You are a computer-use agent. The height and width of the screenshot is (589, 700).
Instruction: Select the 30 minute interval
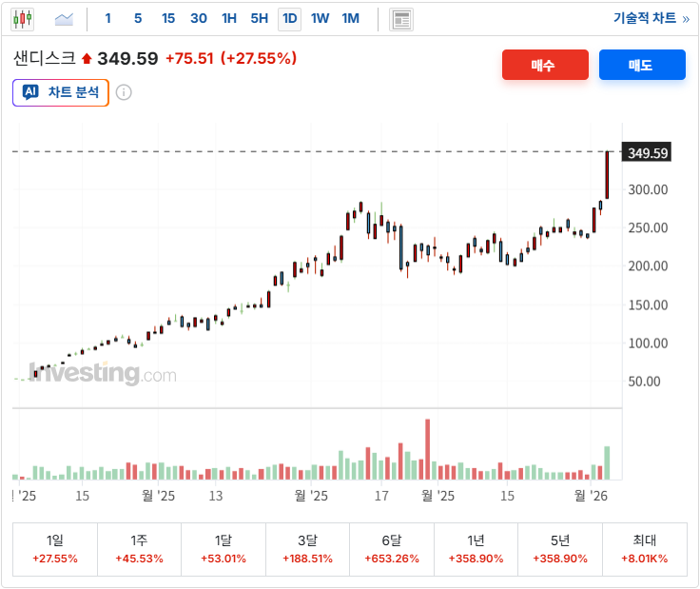[x=199, y=18]
